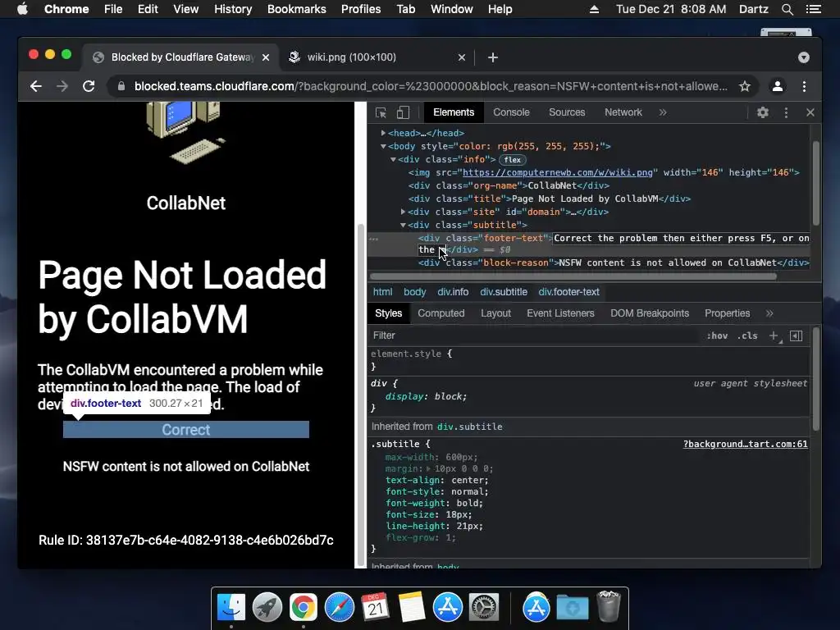Show more DevTools tabs chevron
840x630 pixels.
tap(663, 112)
